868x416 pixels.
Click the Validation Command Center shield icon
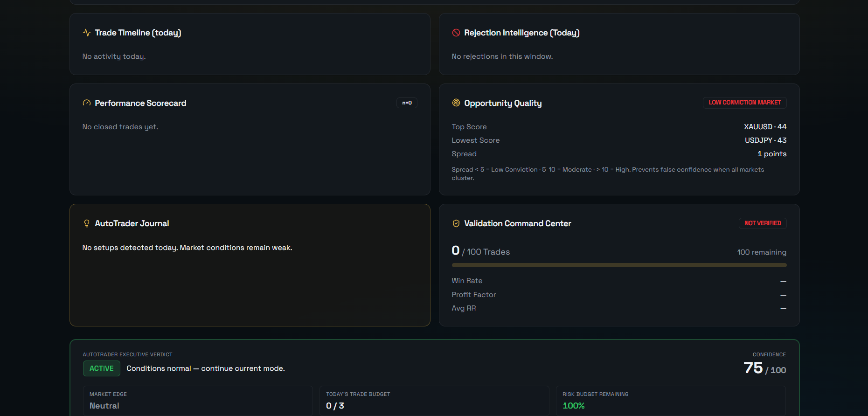click(x=456, y=223)
